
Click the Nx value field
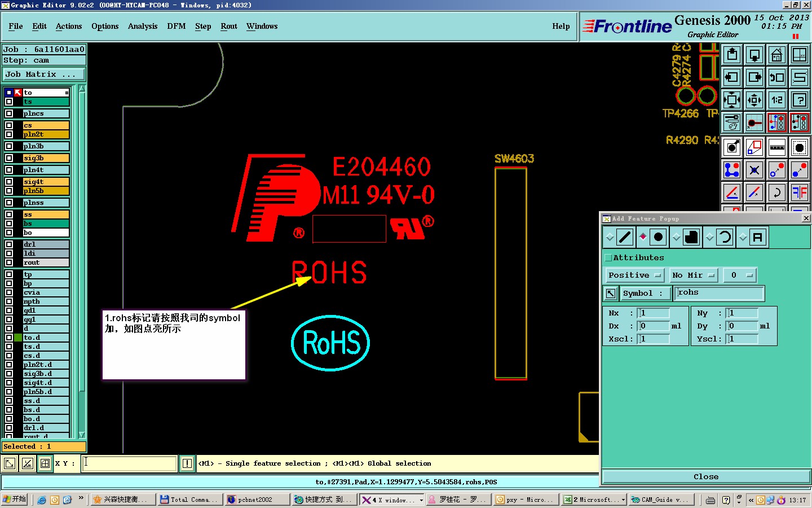(x=653, y=313)
